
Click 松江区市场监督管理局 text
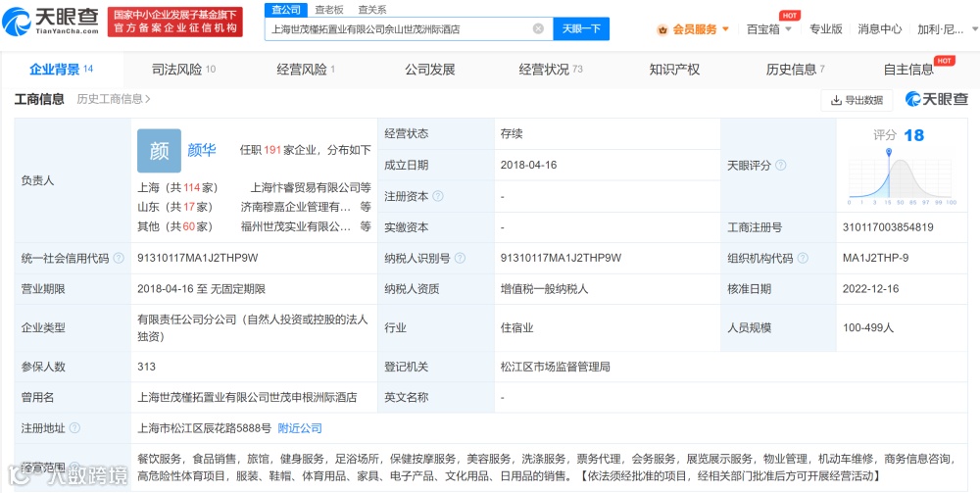tap(556, 367)
